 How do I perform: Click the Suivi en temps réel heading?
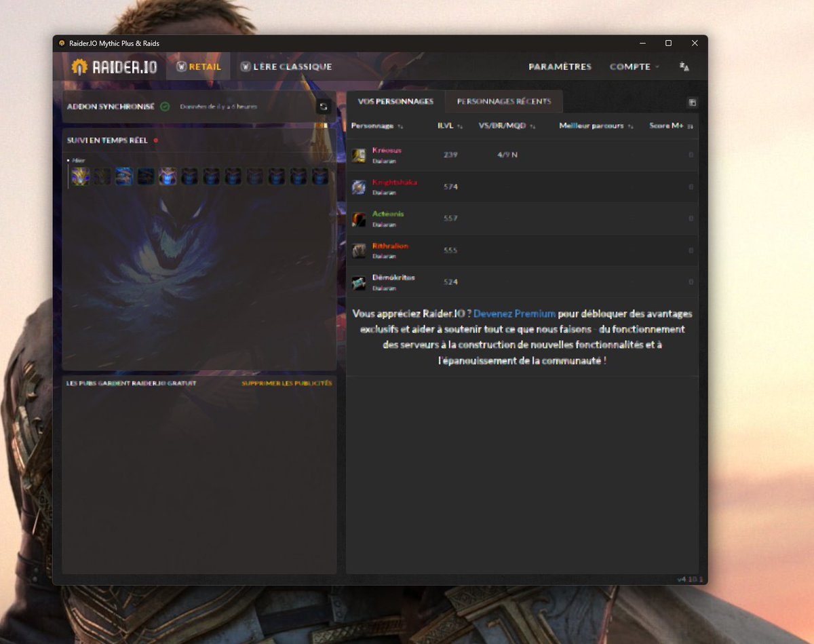107,140
